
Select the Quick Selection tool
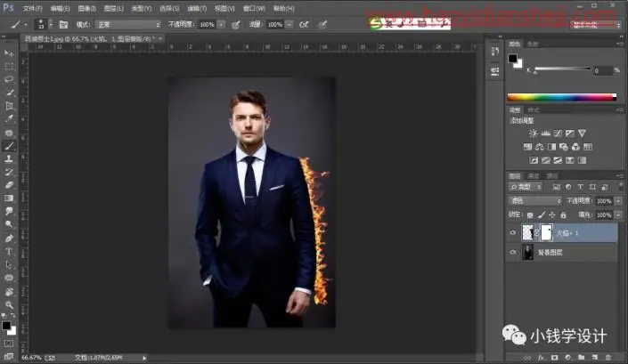tap(9, 93)
